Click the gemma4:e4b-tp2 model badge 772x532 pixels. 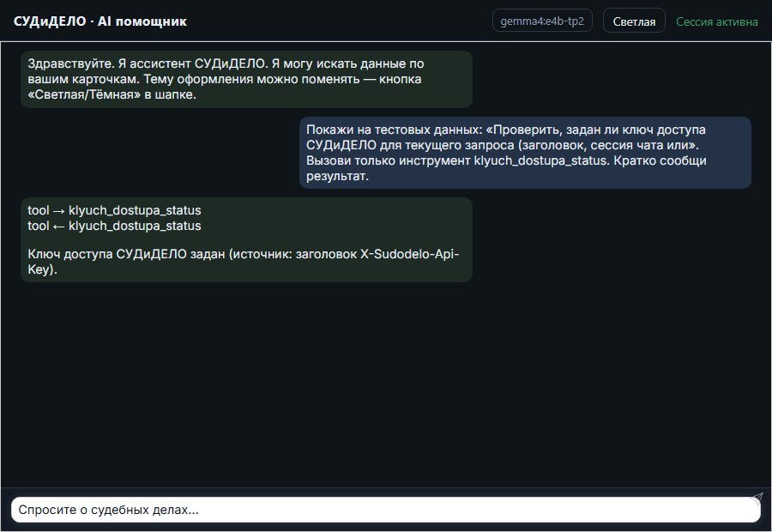pyautogui.click(x=542, y=21)
